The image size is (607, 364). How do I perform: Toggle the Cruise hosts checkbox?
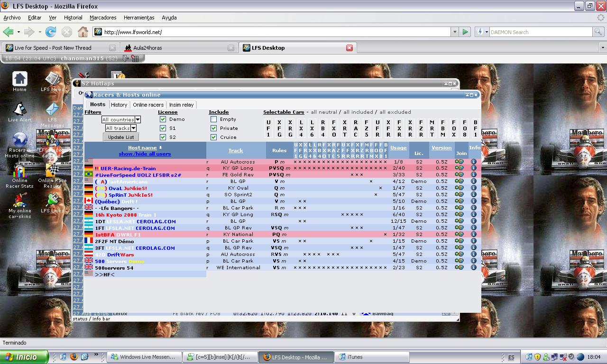213,137
